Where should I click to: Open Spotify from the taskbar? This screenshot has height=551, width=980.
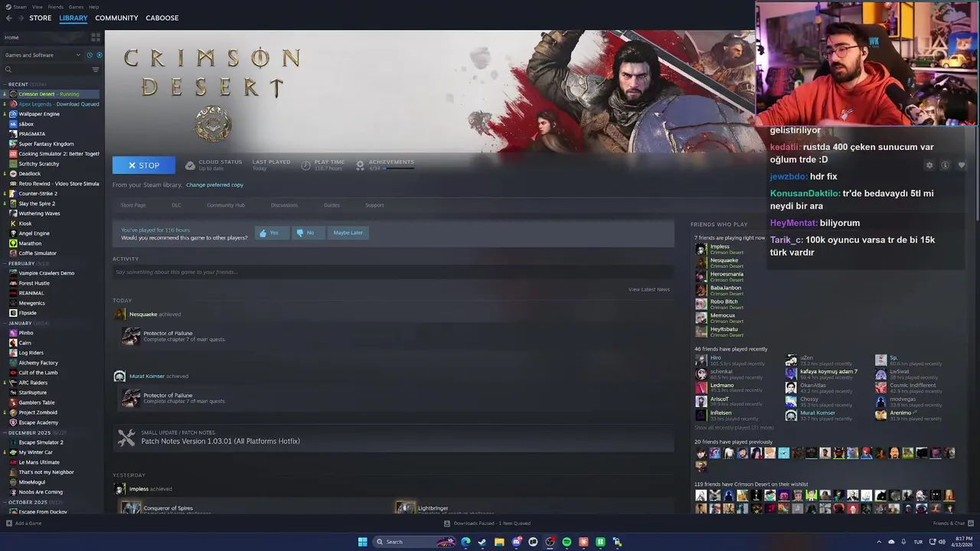point(567,542)
